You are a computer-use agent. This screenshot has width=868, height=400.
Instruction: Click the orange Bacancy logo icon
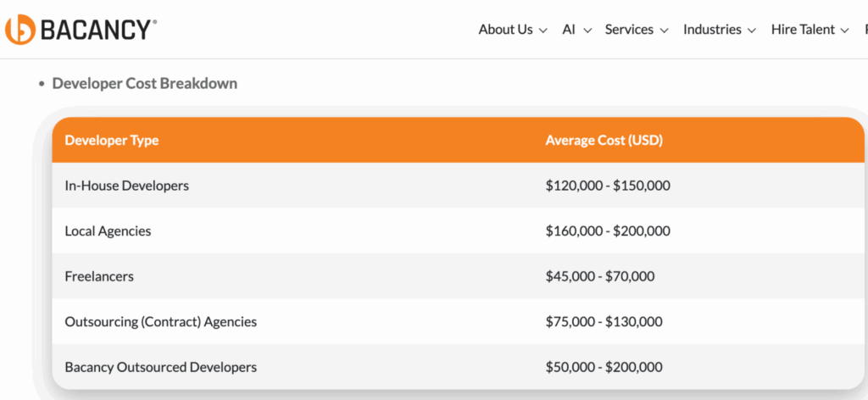(x=19, y=30)
